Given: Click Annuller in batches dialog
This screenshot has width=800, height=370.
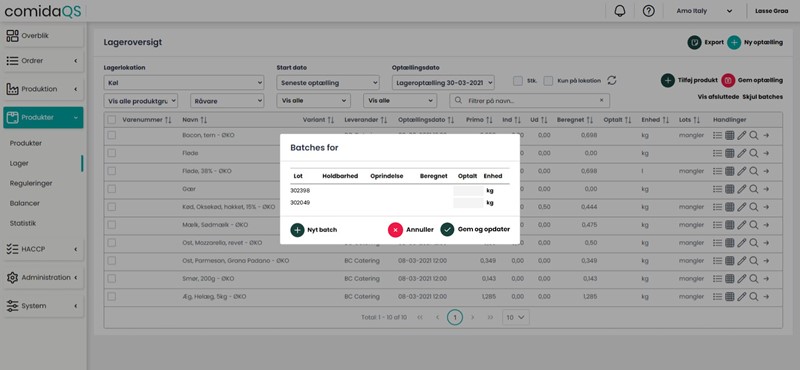Looking at the screenshot, I should [411, 230].
